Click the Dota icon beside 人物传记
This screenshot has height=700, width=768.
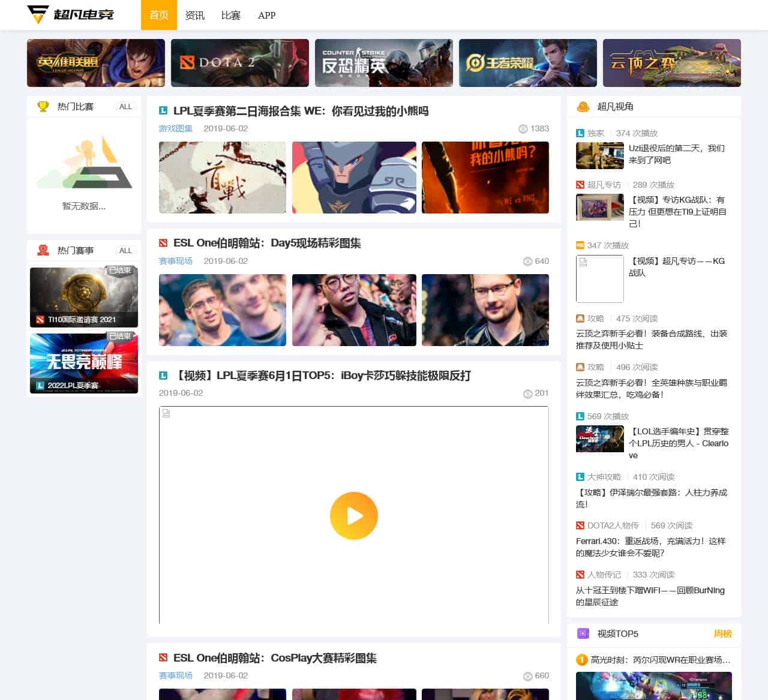(x=580, y=575)
